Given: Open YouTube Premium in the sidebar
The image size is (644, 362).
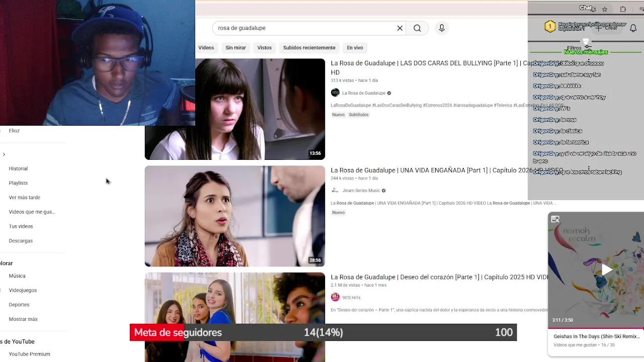Looking at the screenshot, I should coord(29,354).
